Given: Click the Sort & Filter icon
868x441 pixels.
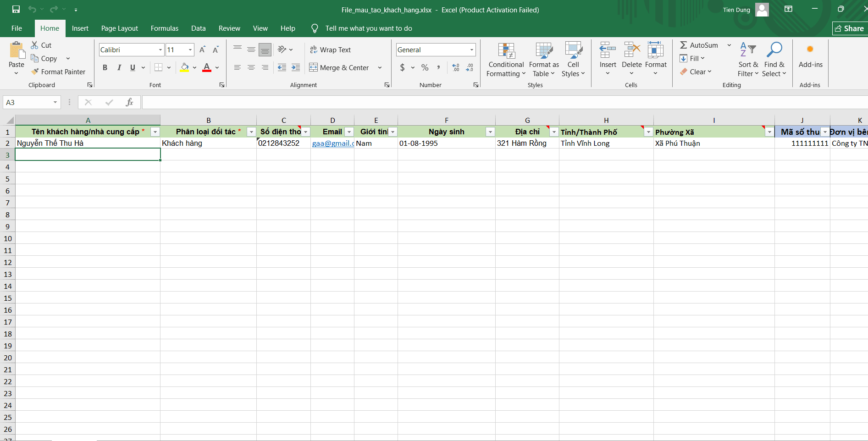Looking at the screenshot, I should [748, 50].
